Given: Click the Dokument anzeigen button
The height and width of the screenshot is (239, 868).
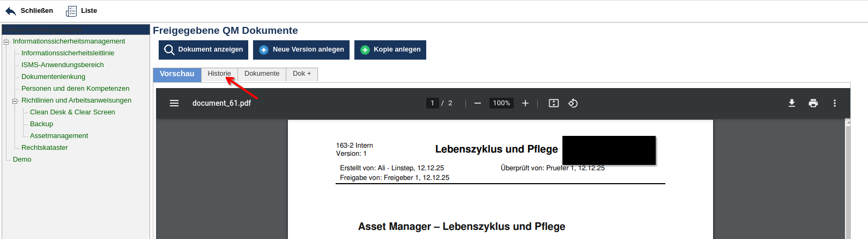Looking at the screenshot, I should coord(203,49).
